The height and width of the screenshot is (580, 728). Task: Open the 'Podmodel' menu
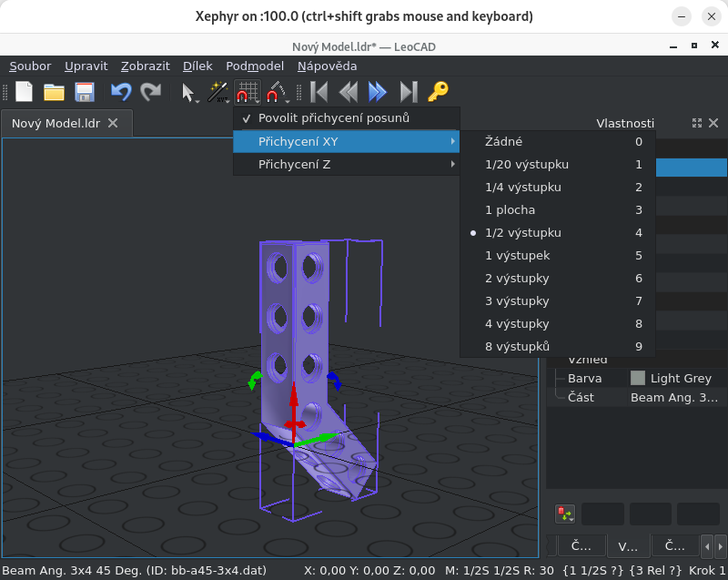[254, 66]
